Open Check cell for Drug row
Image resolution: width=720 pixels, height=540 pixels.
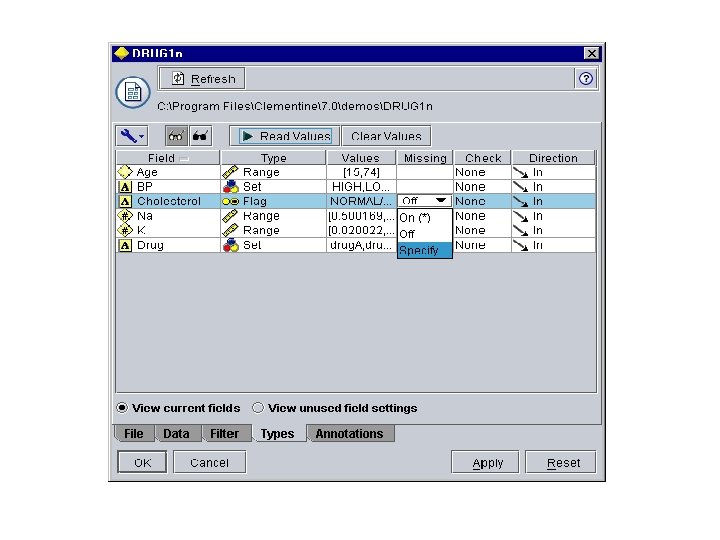[482, 245]
